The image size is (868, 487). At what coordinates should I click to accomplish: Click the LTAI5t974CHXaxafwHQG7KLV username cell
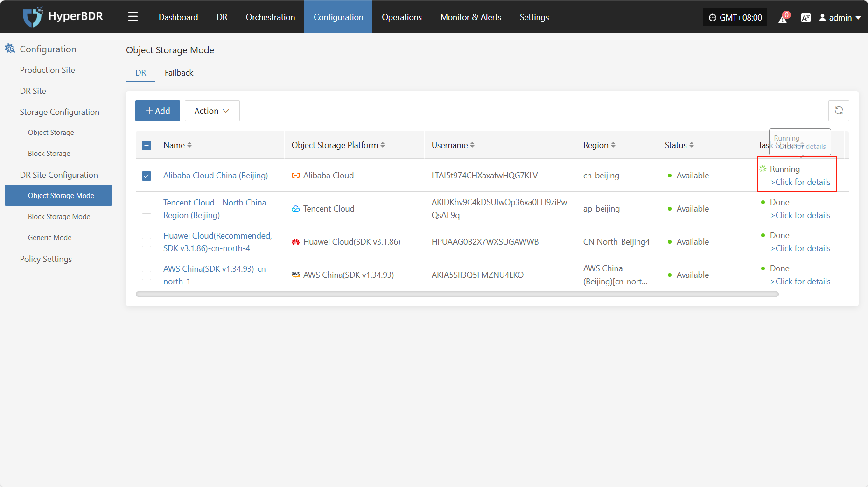point(484,176)
